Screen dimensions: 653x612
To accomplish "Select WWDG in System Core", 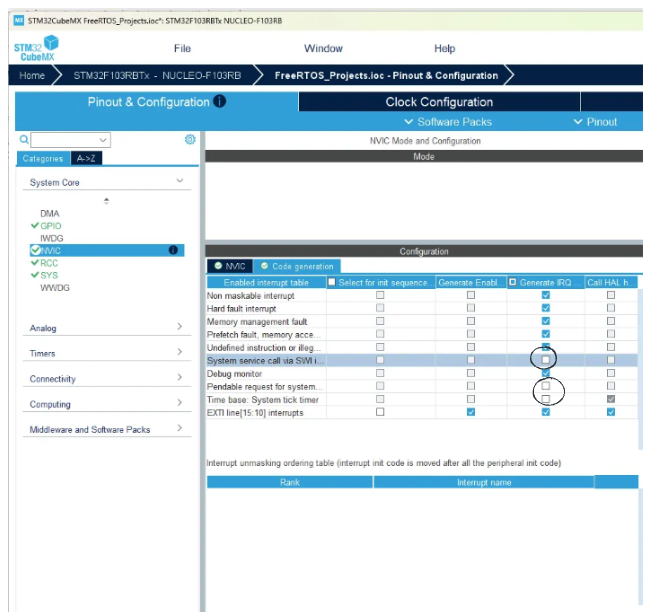I will click(55, 288).
